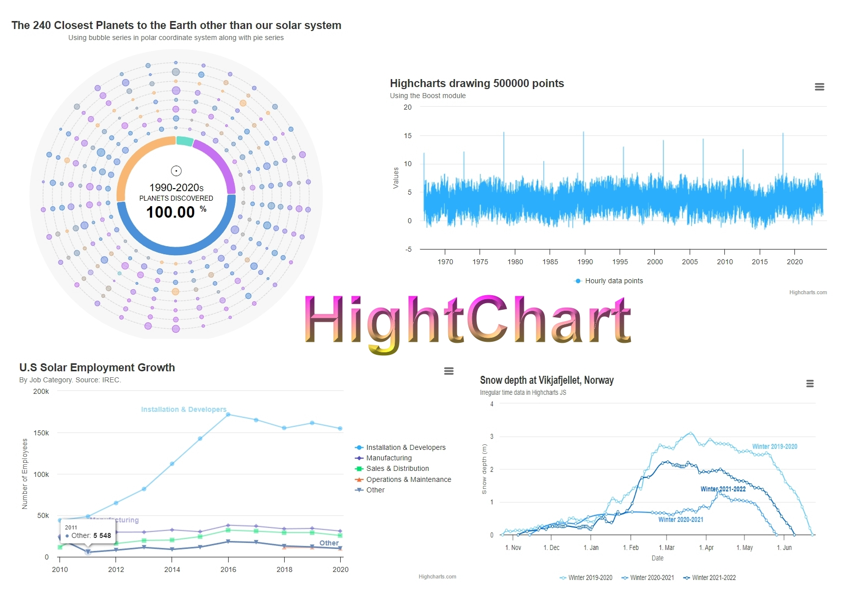868x606 pixels.
Task: Click 'Irregular time data in Highcharts JS' subtitle
Action: (523, 392)
